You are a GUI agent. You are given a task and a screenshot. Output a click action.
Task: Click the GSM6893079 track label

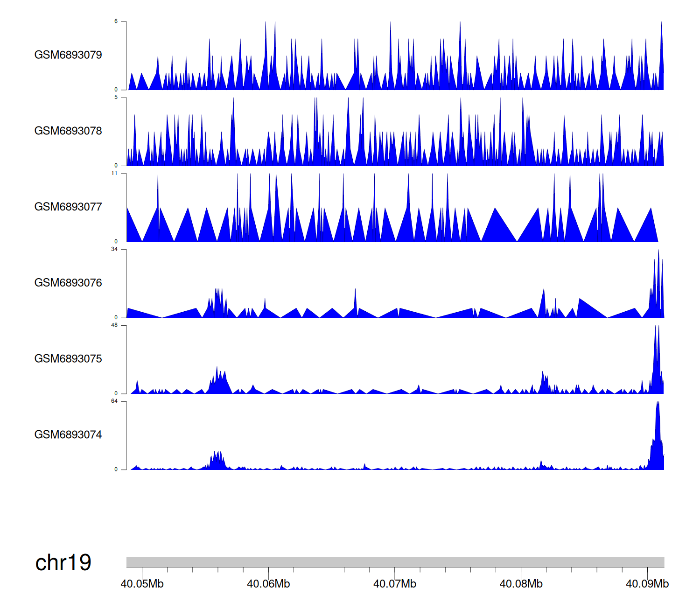point(68,55)
